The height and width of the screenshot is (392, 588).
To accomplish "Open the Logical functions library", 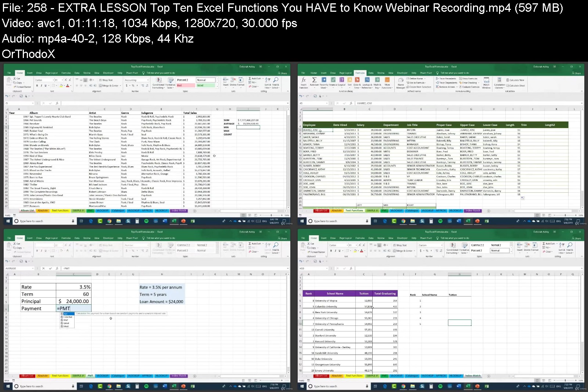I will coord(342,83).
